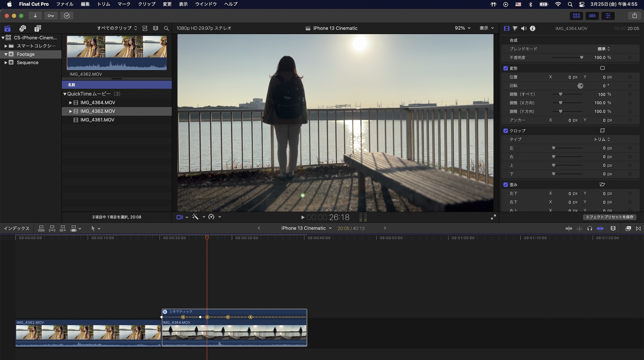Show the background tasks checkmark icon

(67, 16)
